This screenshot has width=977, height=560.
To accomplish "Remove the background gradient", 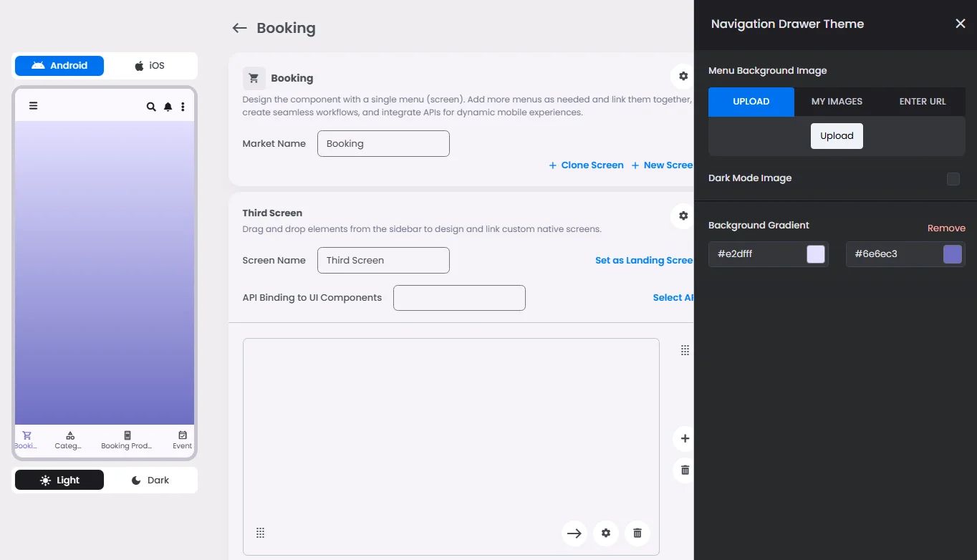I will click(945, 228).
